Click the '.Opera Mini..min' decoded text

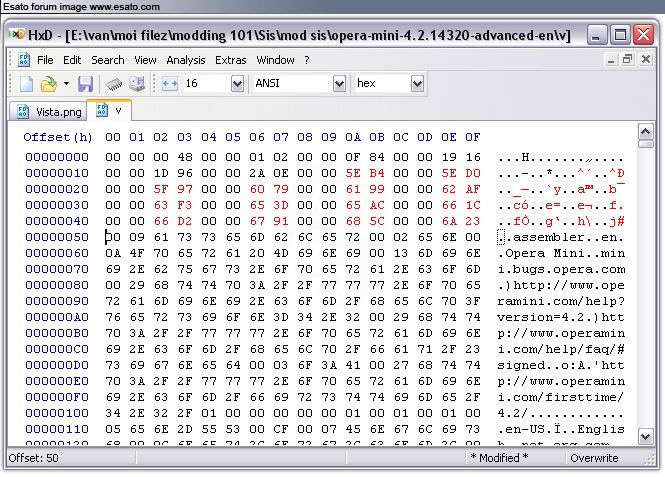561,253
